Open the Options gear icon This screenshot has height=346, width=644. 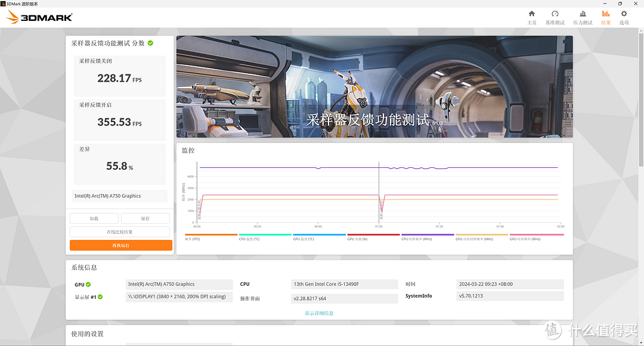coord(624,14)
